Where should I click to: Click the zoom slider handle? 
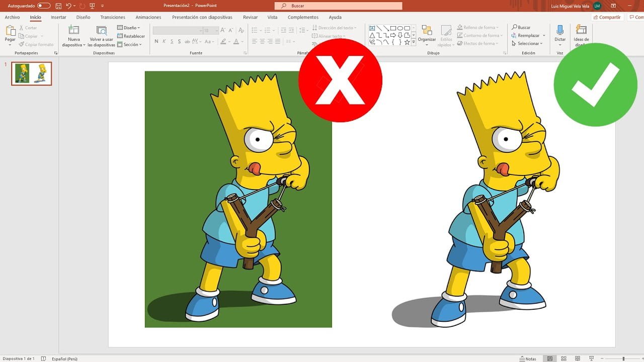coord(623,358)
